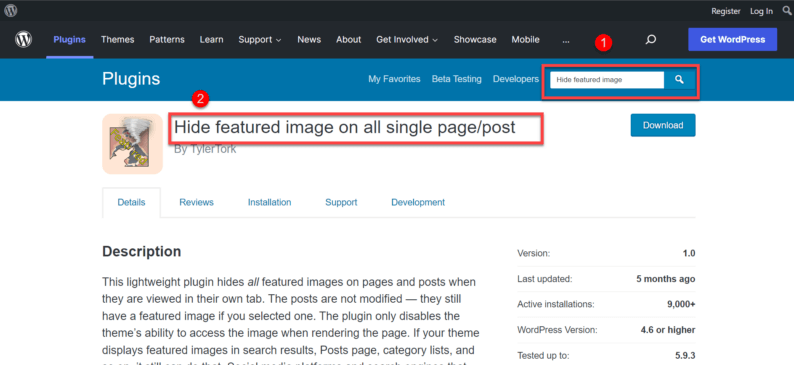Click the Description heading
The width and height of the screenshot is (794, 365).
[142, 251]
